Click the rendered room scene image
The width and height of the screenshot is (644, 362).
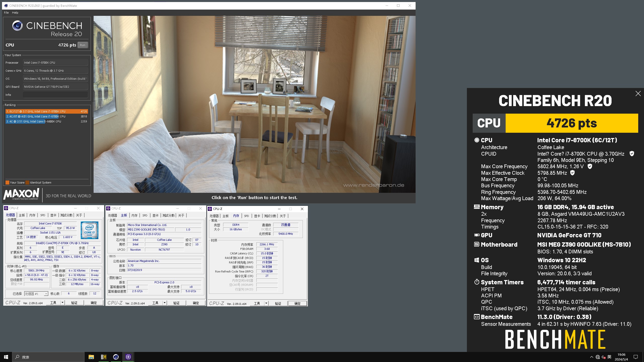point(254,104)
